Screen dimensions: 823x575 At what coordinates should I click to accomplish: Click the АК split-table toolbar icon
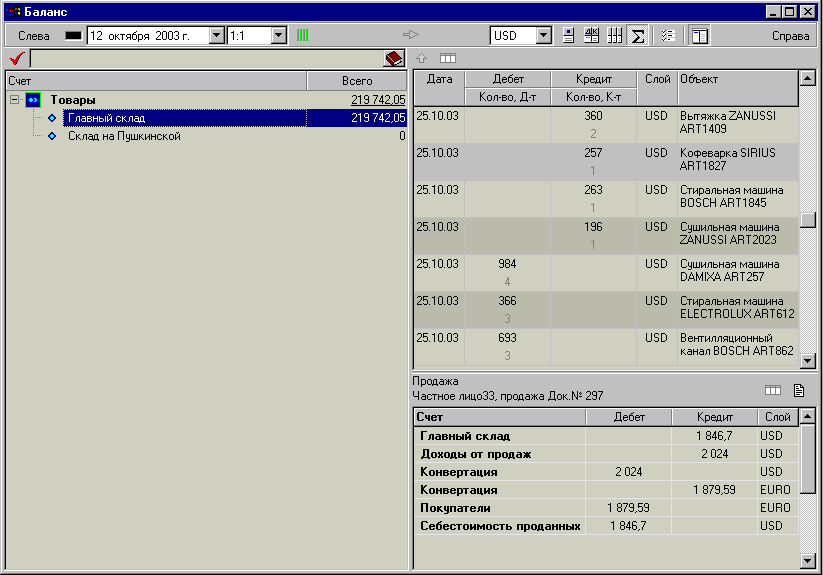pos(592,36)
